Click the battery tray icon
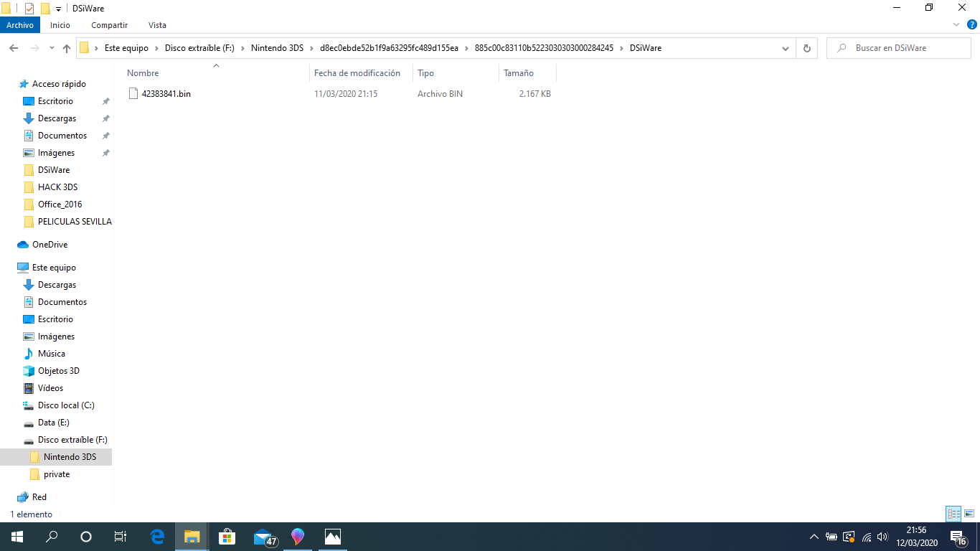Screen dimensions: 980x551 [x=831, y=537]
